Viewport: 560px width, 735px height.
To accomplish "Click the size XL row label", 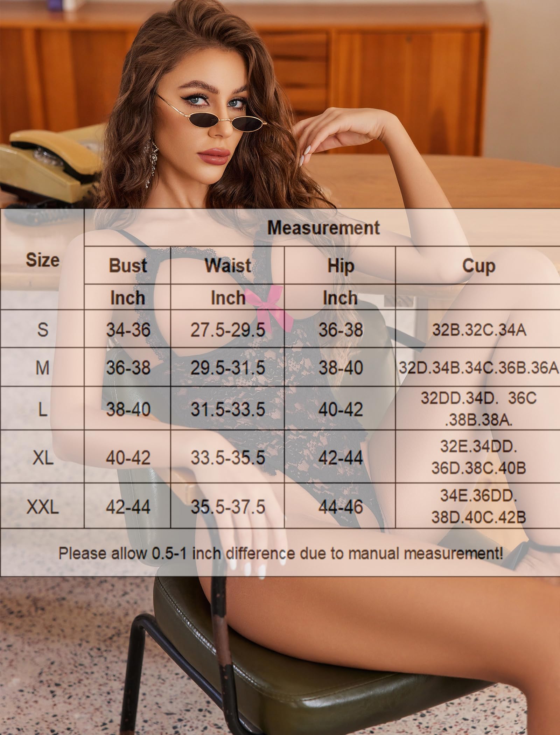I will point(42,457).
